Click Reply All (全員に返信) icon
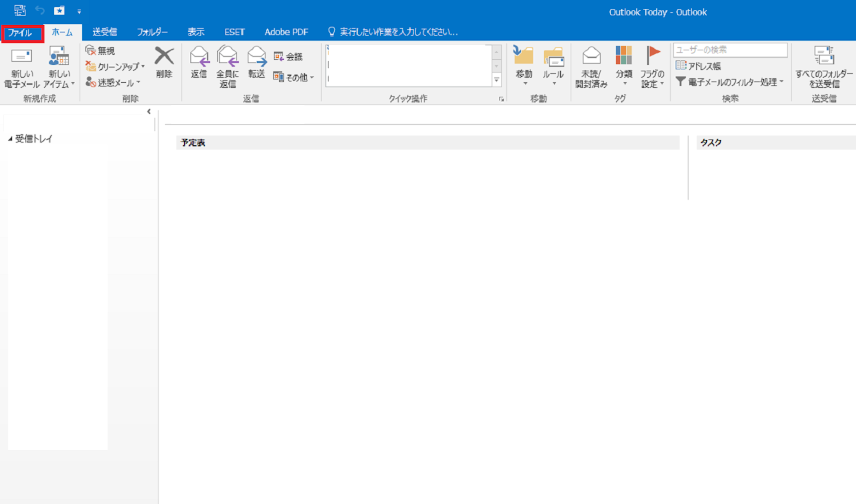The width and height of the screenshot is (856, 504). click(227, 57)
